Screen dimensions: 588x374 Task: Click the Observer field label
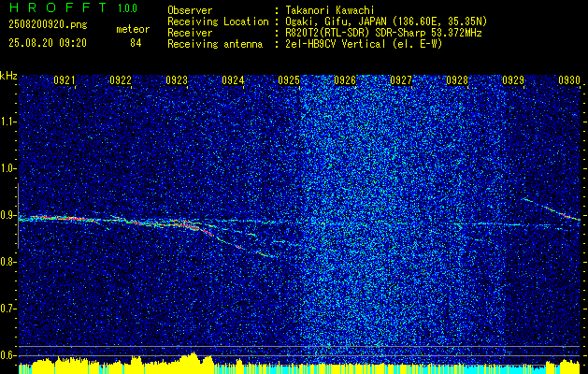point(190,10)
